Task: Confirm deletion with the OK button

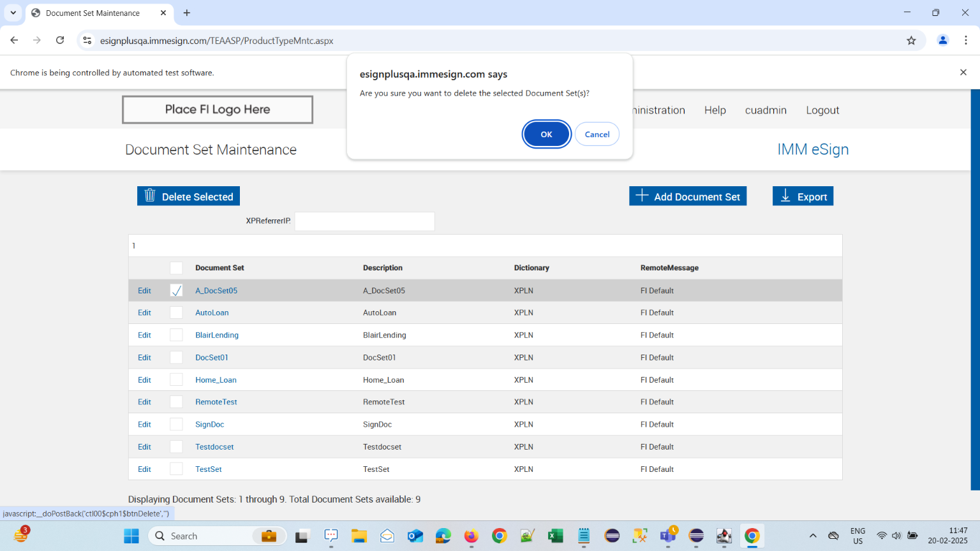Action: 546,134
